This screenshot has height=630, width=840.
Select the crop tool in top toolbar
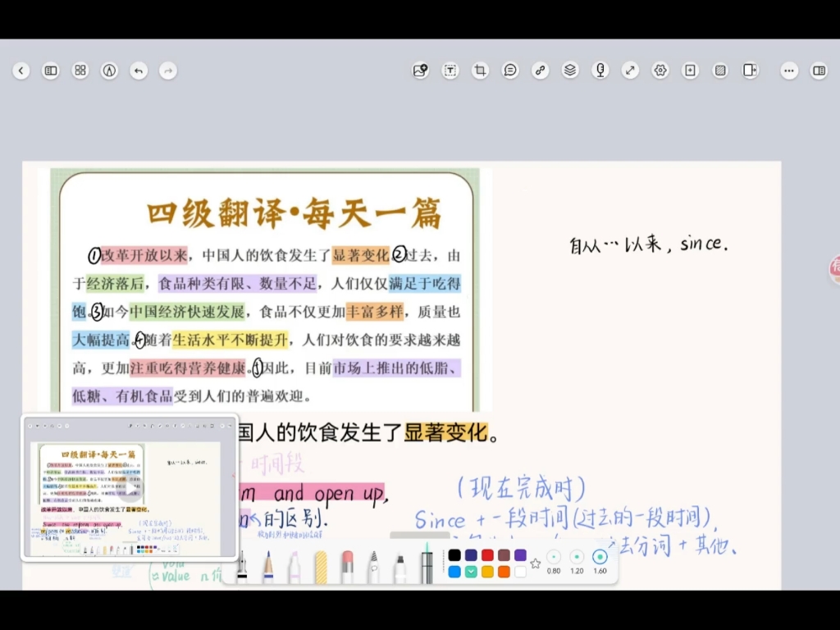point(481,71)
